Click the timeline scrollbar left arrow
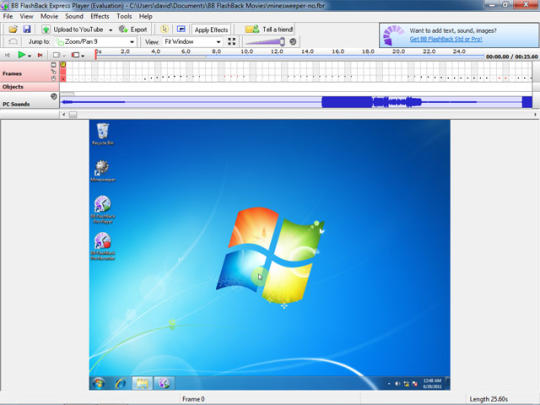 [63, 115]
